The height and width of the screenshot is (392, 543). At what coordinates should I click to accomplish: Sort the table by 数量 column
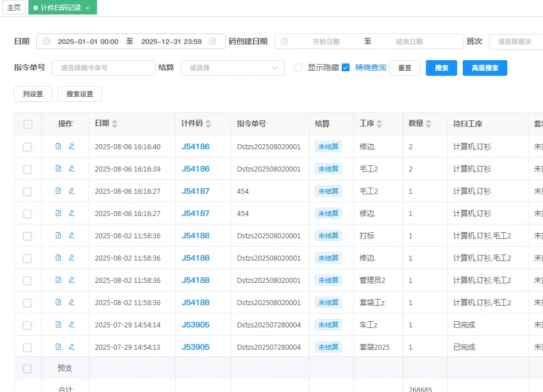428,124
